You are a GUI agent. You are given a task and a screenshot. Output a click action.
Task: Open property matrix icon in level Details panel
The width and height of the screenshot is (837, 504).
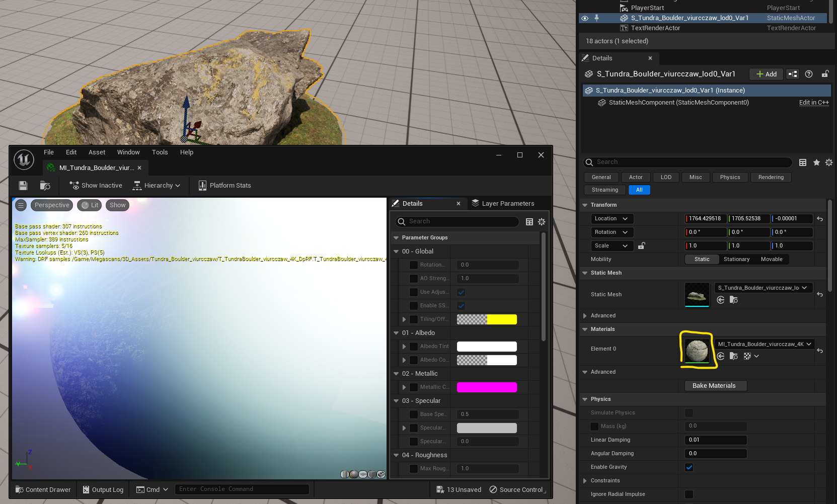(x=803, y=162)
